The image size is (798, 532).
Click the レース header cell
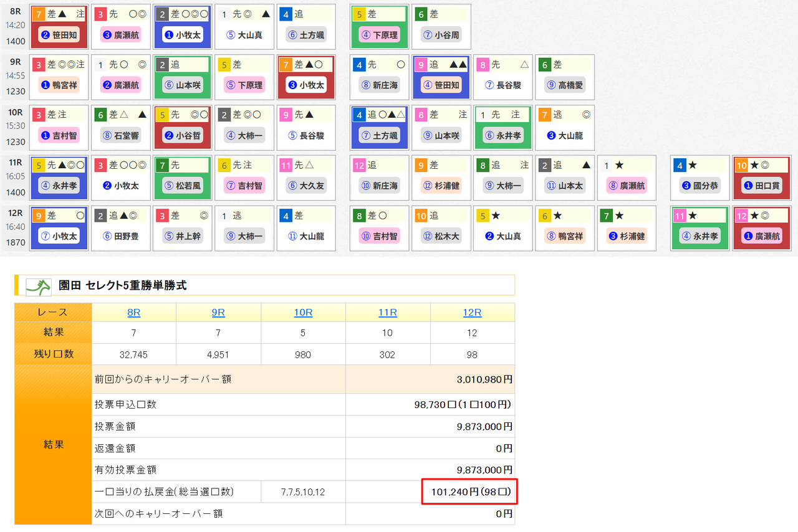53,312
